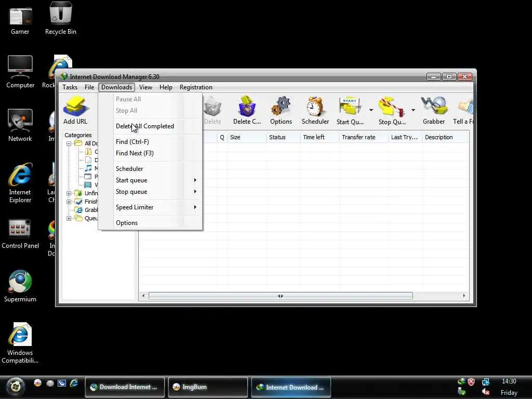Sort by the Q column header

click(222, 137)
